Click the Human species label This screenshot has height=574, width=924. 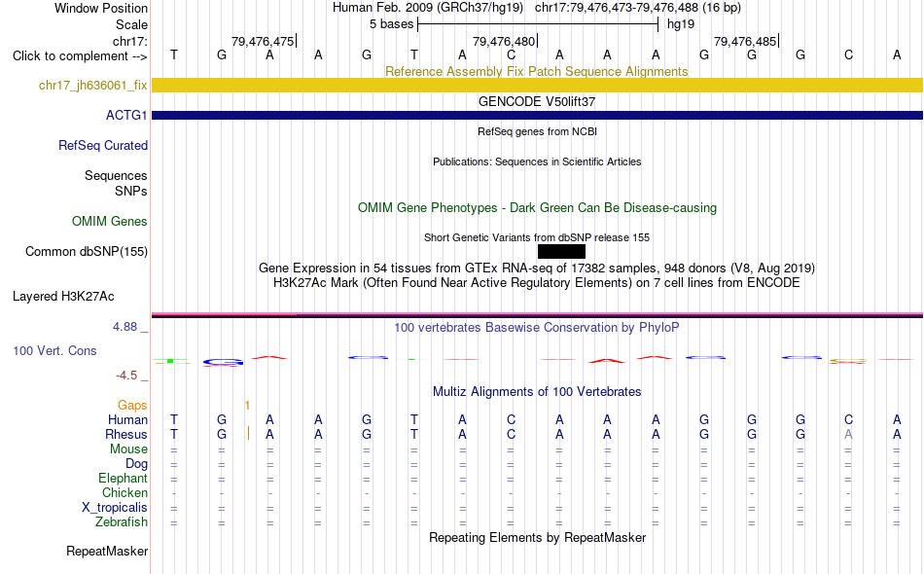coord(127,419)
